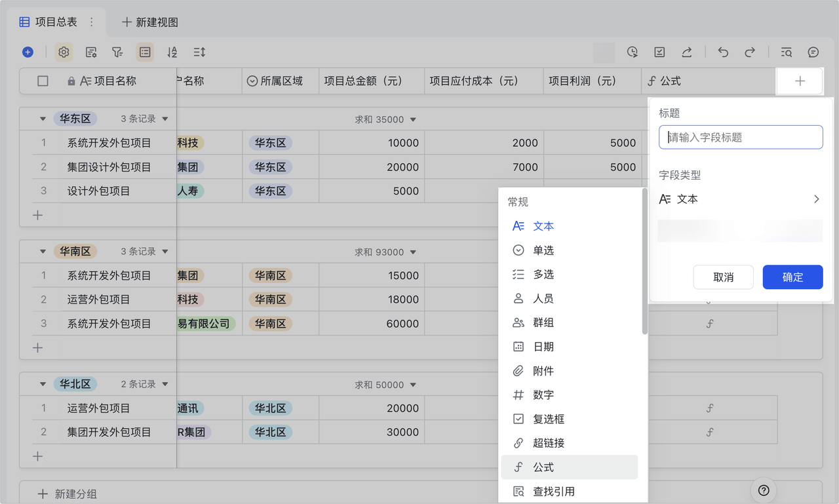Click the 取消 button
Image resolution: width=839 pixels, height=504 pixels.
723,277
